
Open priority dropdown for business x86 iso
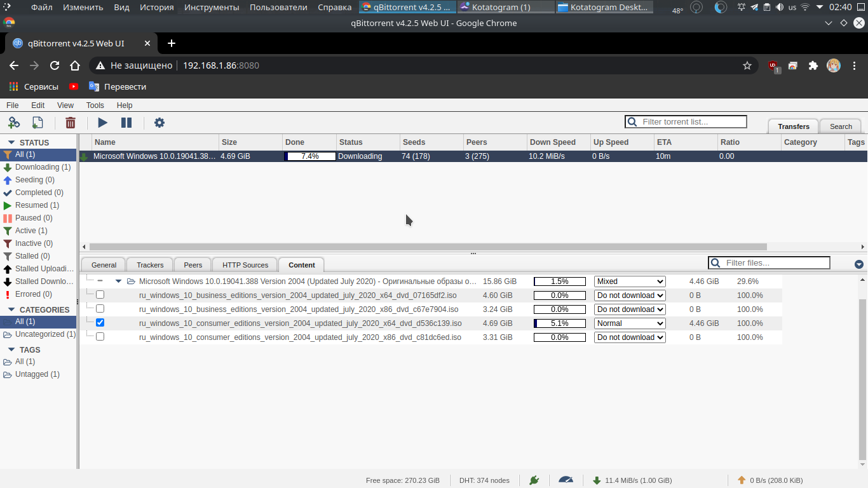coord(630,309)
